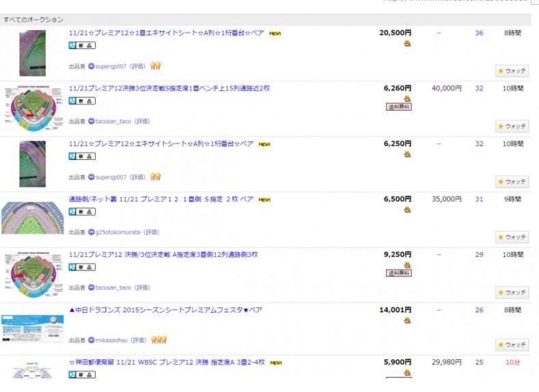Screen dimensions: 539x392
Task: Open 中日ドラゴンズ 2015 premium festa auction title
Action: point(165,310)
